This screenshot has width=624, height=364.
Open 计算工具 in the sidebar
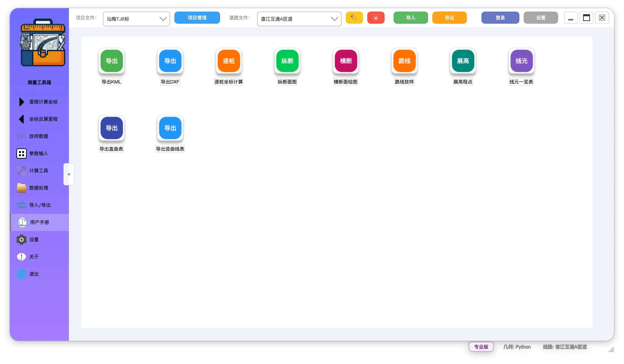pos(39,171)
